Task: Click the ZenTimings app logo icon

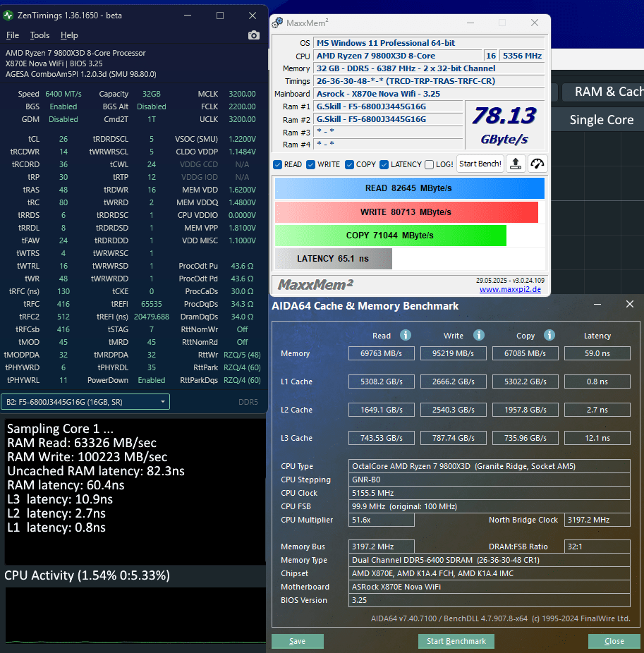Action: [x=8, y=16]
